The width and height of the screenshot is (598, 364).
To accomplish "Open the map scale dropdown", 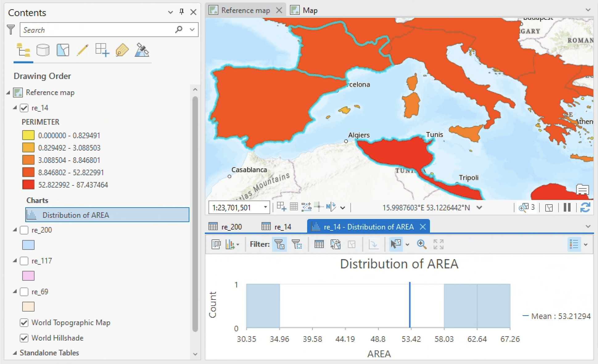I will 265,207.
